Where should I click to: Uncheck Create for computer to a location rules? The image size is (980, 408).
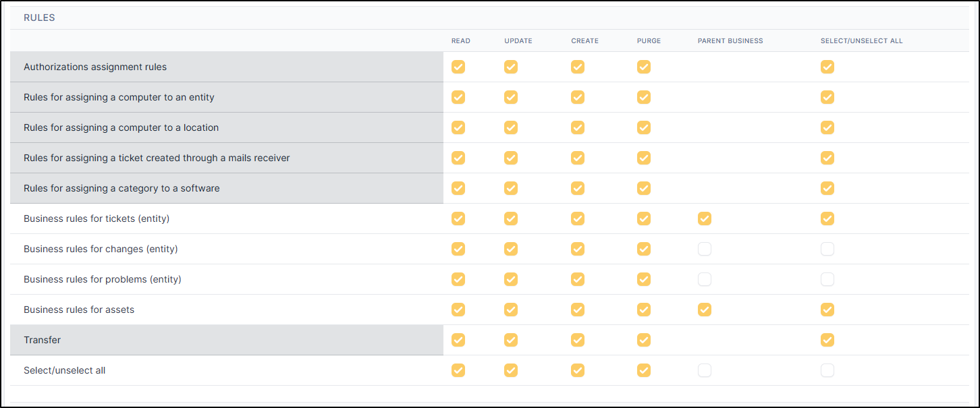(578, 127)
